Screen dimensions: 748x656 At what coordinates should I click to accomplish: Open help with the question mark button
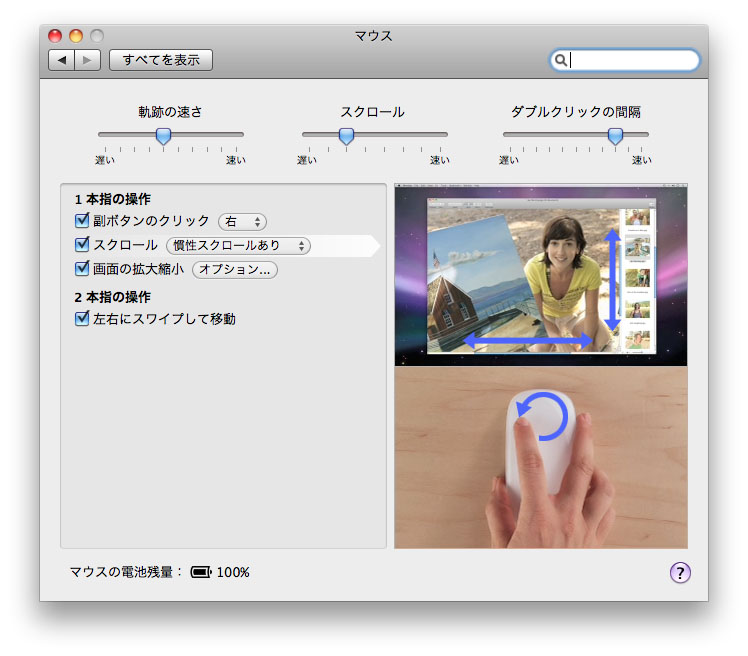tap(680, 572)
